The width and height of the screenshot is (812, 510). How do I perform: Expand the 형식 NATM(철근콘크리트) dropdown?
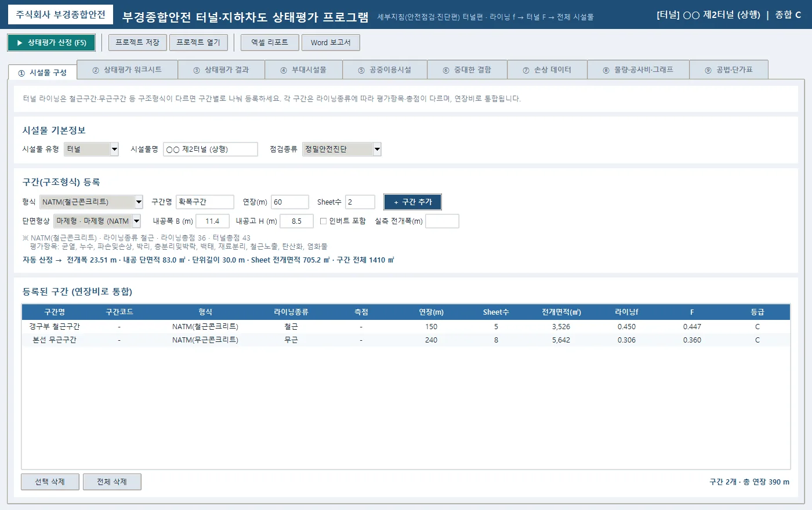click(92, 202)
